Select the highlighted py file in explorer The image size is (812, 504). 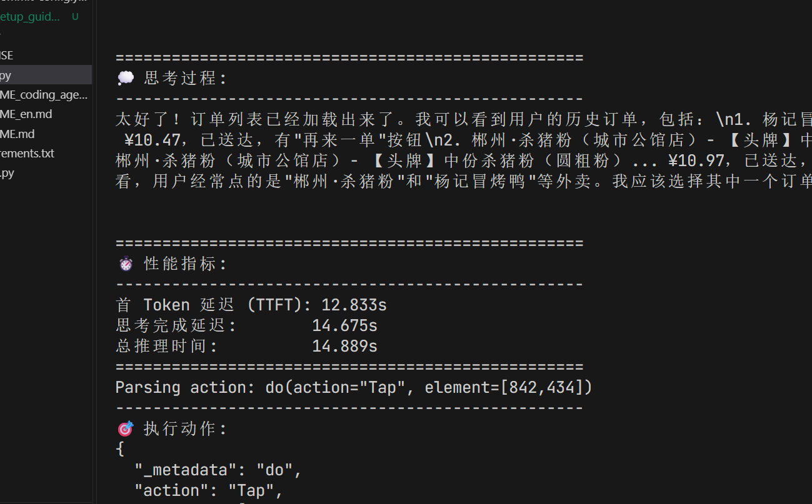(x=6, y=76)
